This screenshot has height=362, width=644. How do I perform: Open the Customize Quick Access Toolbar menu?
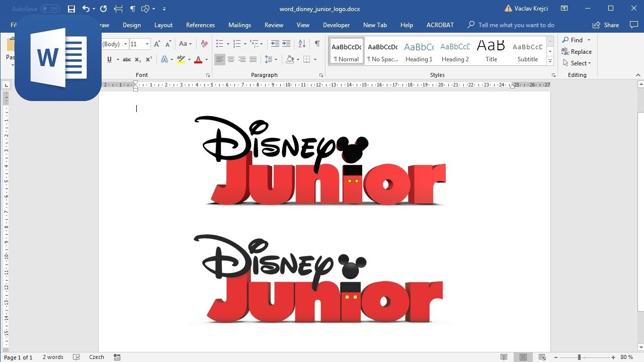[165, 9]
